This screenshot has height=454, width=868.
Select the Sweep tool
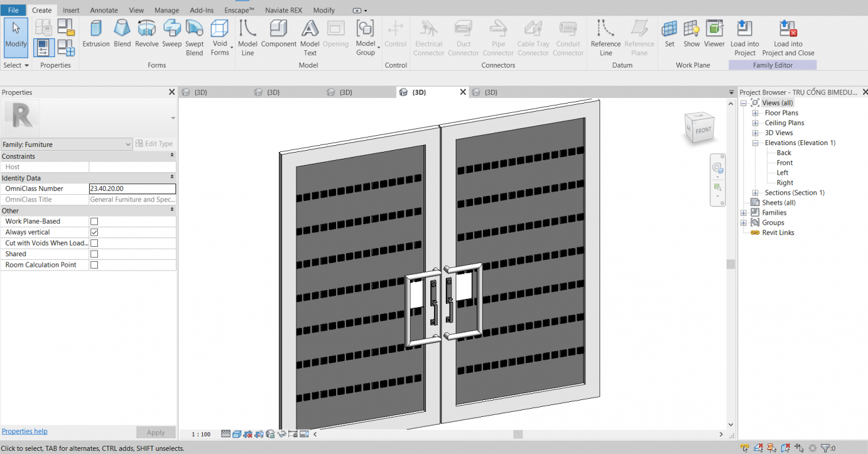172,35
